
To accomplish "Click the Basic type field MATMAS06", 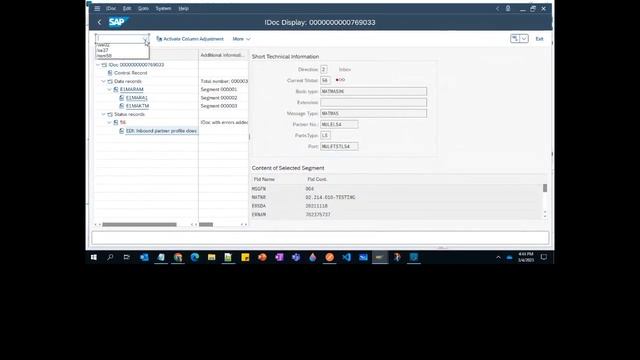I will click(373, 91).
